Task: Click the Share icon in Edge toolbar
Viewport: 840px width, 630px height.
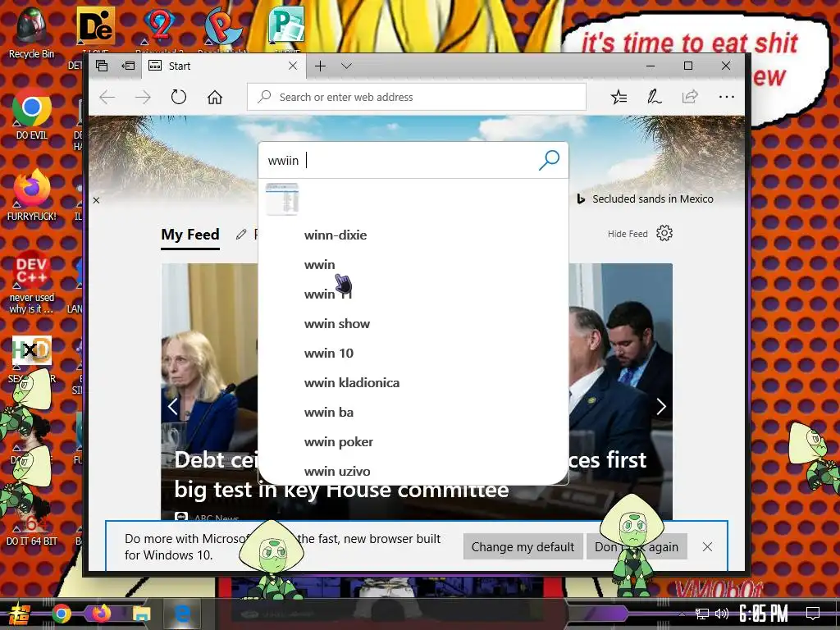Action: 690,97
